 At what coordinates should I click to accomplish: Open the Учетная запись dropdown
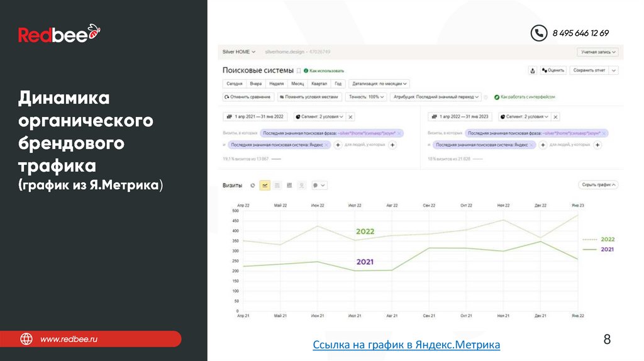point(598,52)
